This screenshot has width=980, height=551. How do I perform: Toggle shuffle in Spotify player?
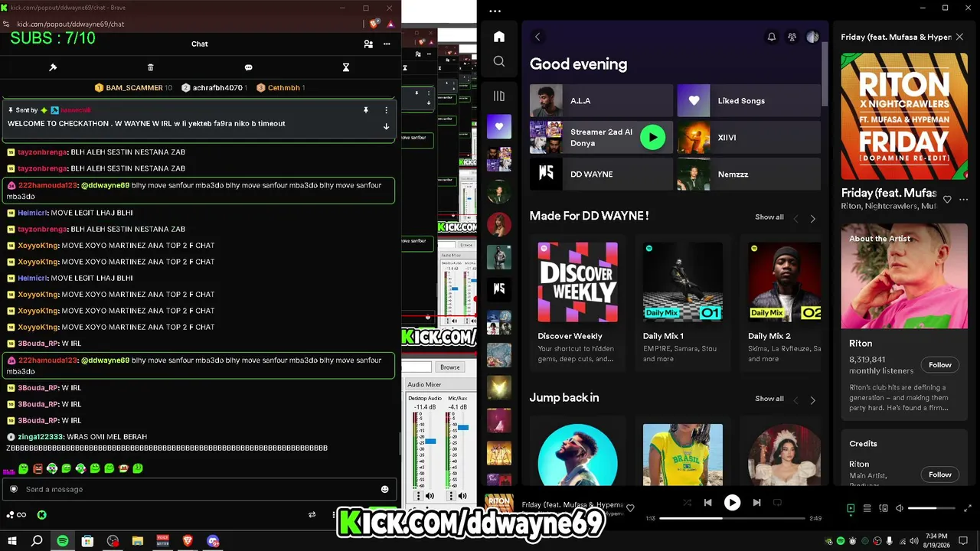point(687,503)
